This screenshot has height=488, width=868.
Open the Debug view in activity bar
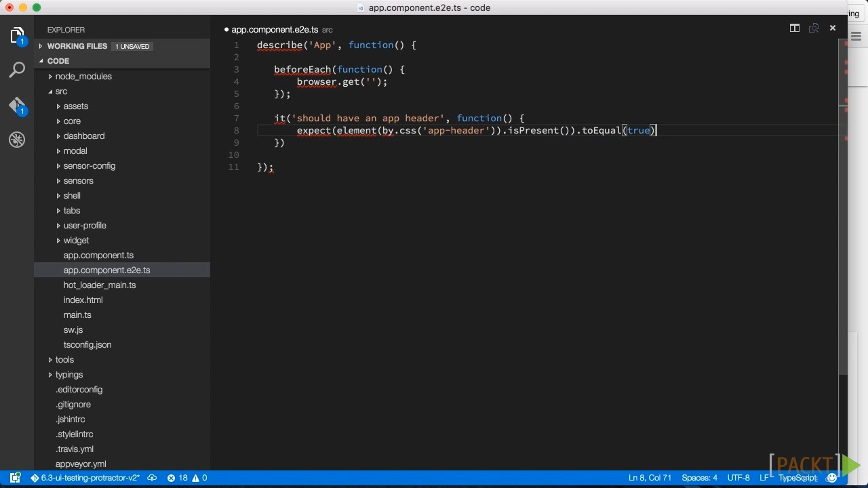tap(17, 140)
